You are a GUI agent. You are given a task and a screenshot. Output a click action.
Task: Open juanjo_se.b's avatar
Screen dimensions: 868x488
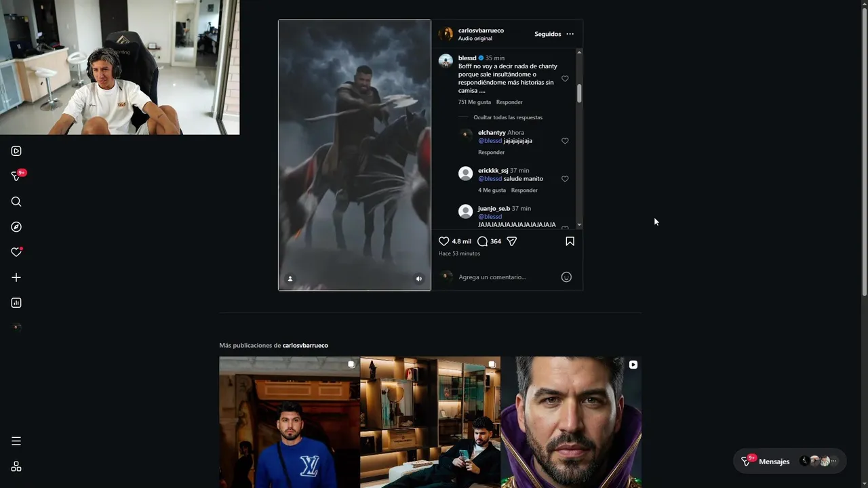click(465, 211)
